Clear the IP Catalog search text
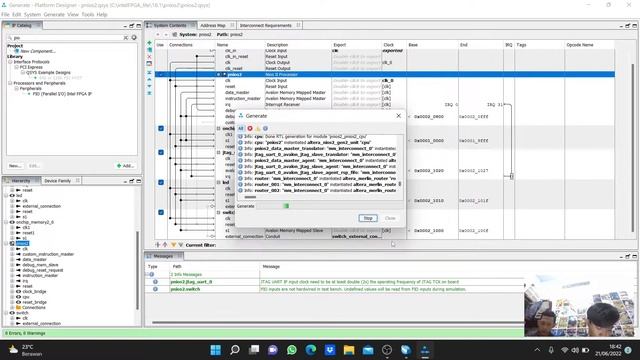 [126, 38]
